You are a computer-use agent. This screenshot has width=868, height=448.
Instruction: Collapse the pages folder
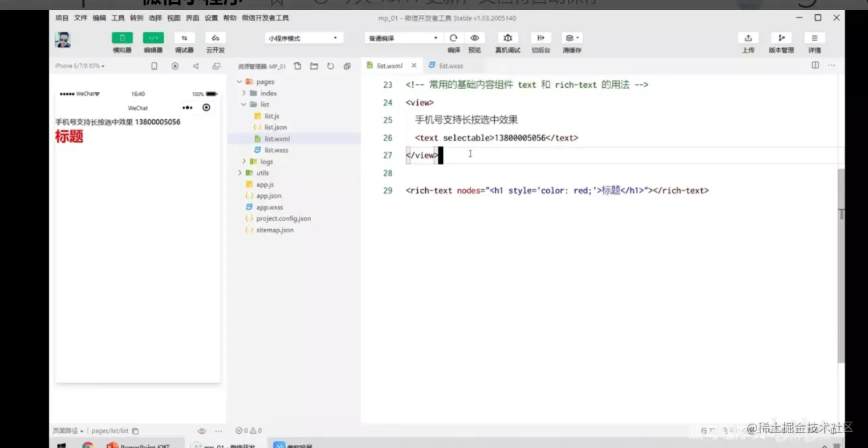[239, 82]
